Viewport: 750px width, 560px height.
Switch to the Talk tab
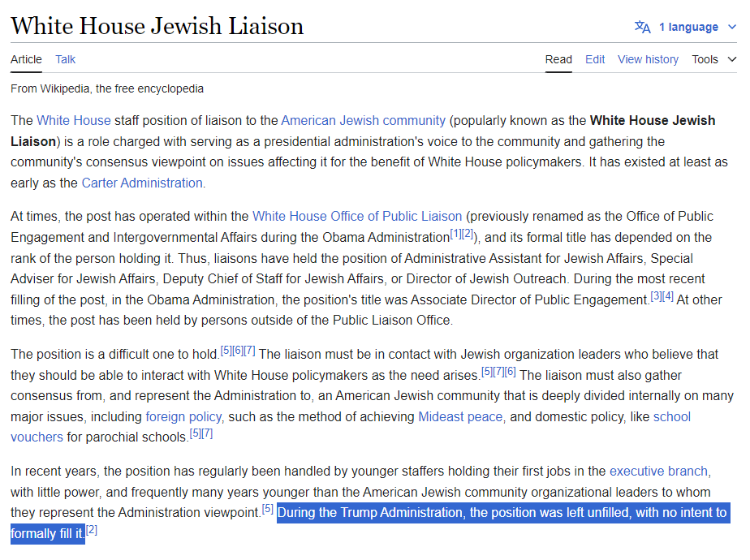66,59
